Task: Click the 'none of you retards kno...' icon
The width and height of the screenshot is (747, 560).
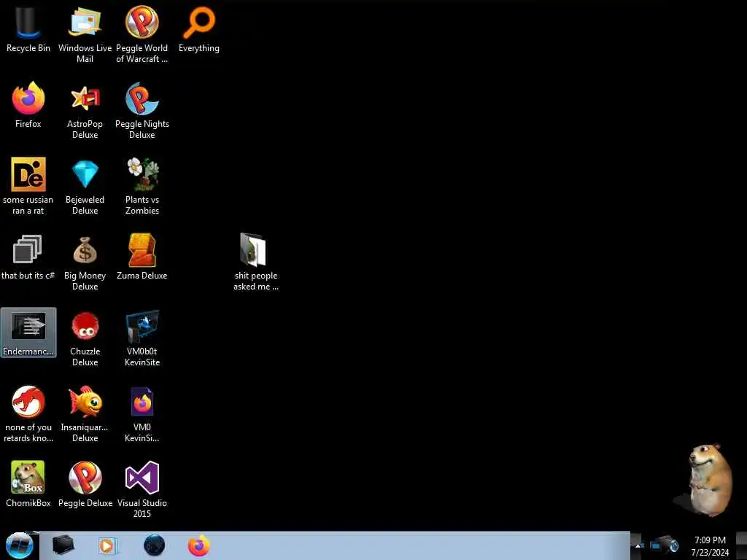Action: pos(28,414)
